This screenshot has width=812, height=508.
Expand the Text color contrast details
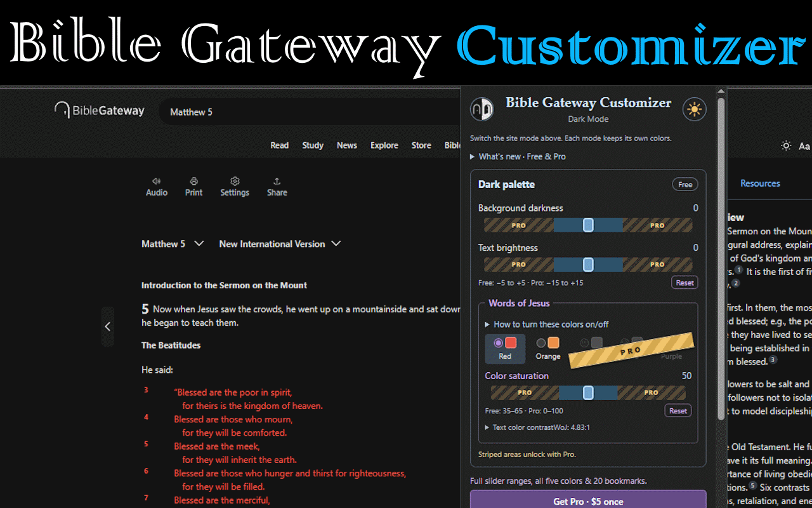[x=537, y=427]
